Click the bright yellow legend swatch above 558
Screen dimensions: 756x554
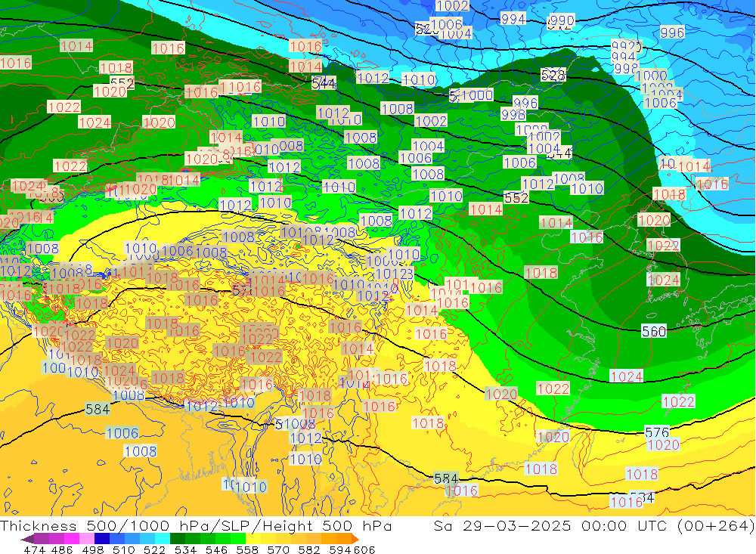[x=253, y=538]
